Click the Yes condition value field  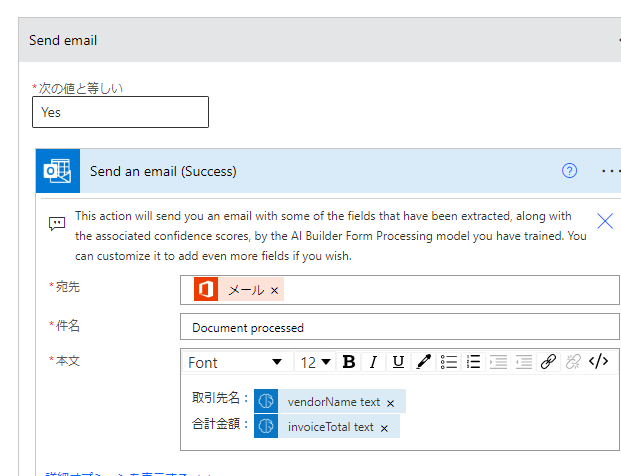point(120,112)
